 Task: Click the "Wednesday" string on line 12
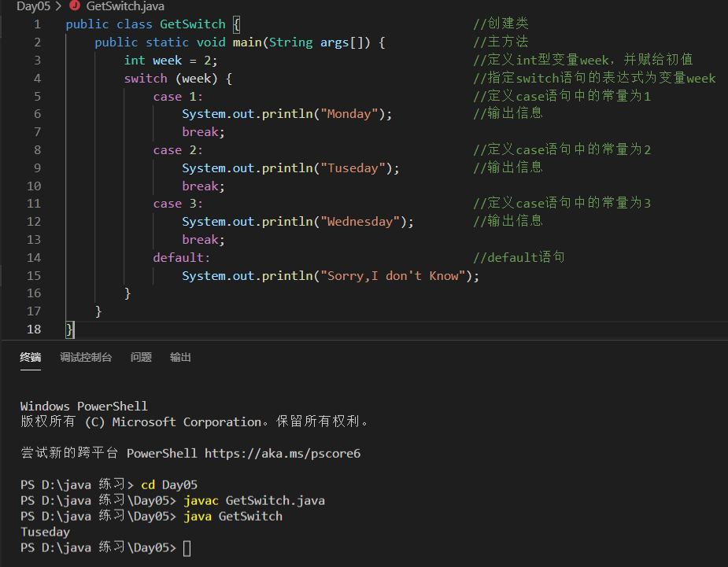click(360, 222)
